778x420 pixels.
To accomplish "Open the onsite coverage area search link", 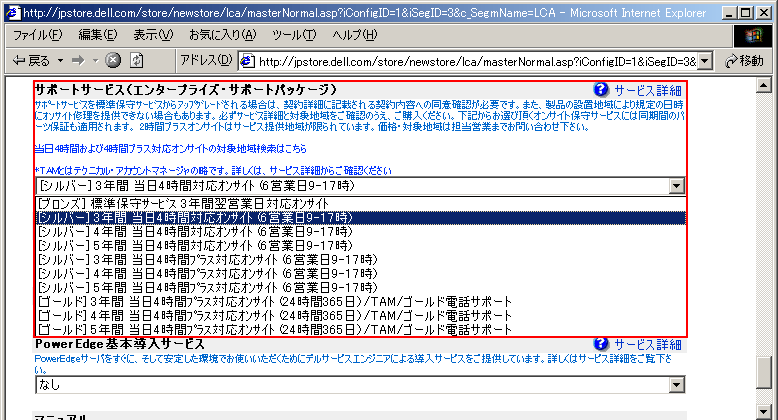I will pos(170,148).
